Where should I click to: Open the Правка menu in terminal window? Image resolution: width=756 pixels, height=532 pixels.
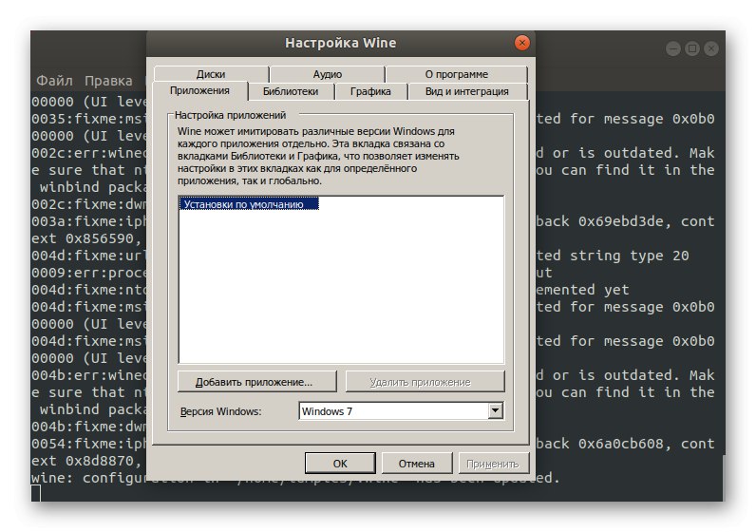coord(108,80)
